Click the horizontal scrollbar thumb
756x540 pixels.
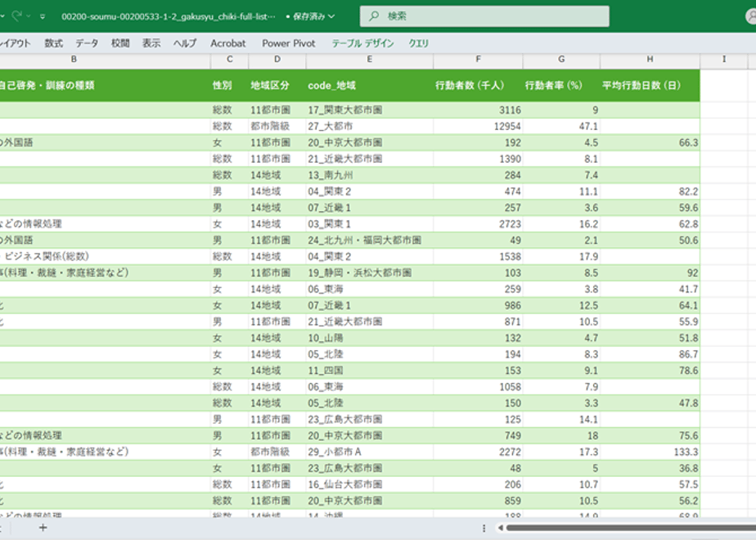click(x=631, y=528)
